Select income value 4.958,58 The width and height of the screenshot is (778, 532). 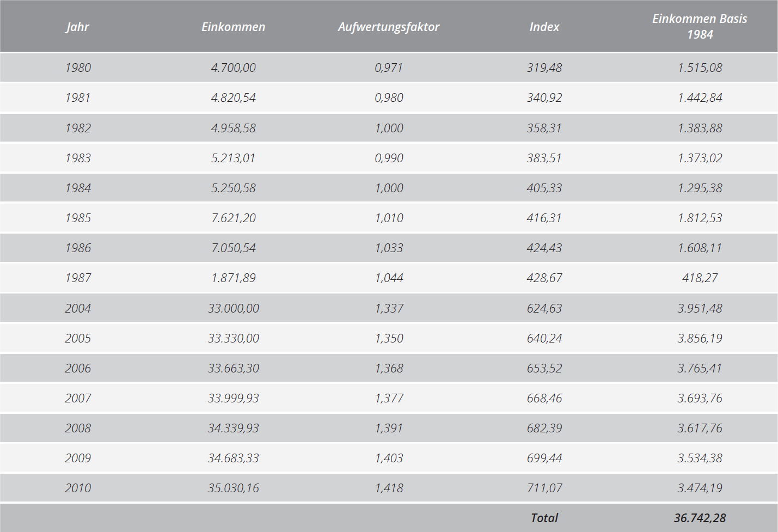[x=233, y=128]
